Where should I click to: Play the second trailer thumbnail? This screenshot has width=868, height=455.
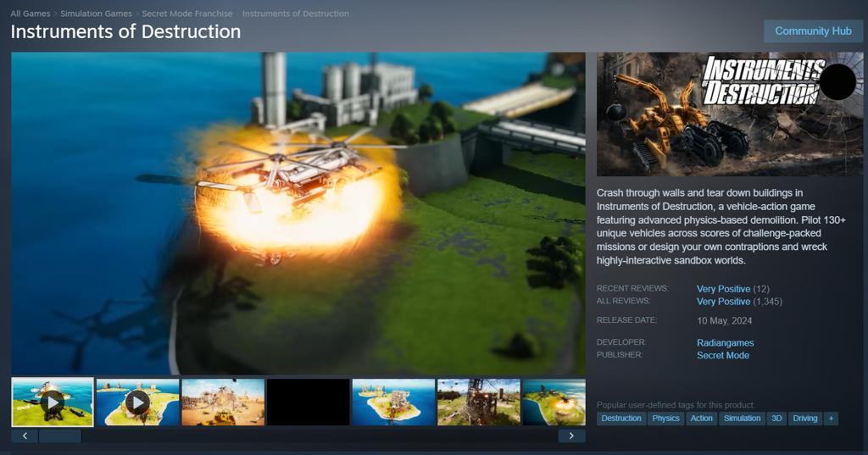click(x=138, y=402)
